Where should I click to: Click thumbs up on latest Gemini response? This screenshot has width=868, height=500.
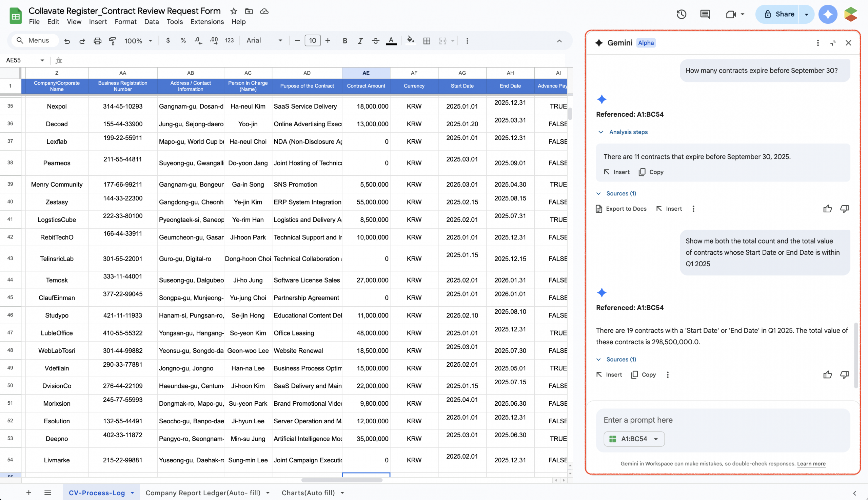click(x=827, y=374)
